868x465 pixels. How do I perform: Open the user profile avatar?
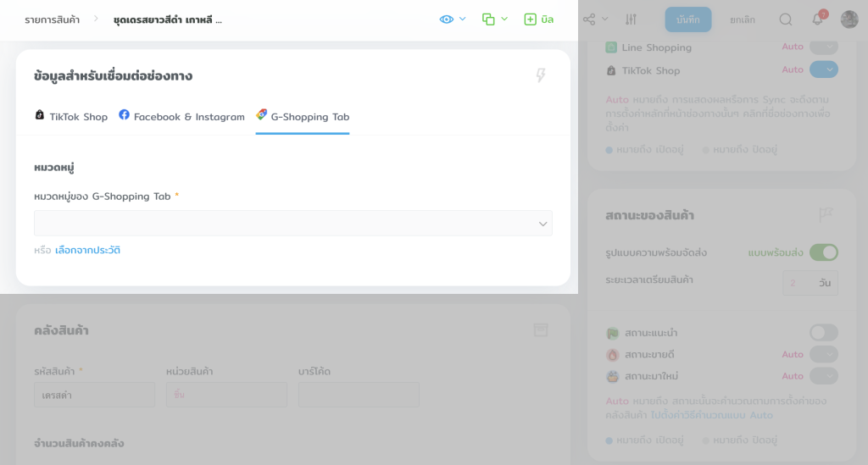pyautogui.click(x=849, y=19)
